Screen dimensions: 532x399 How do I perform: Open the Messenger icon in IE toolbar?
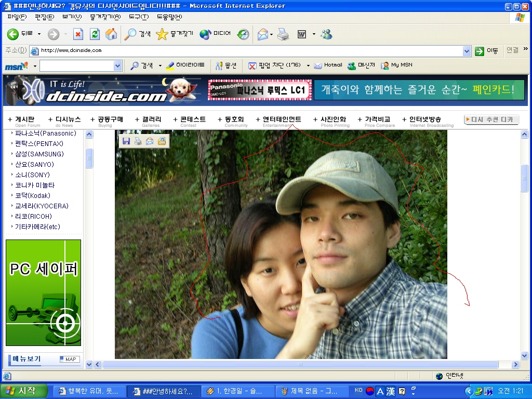click(327, 34)
